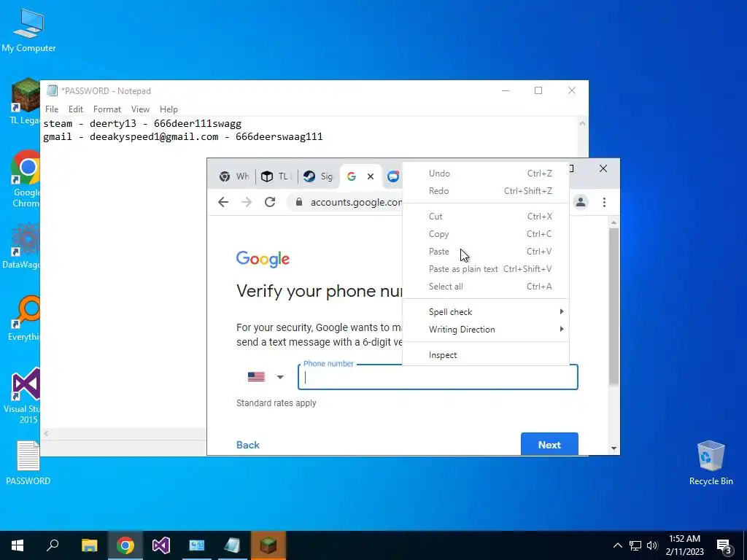Open the country flag dropdown
The height and width of the screenshot is (560, 747).
[x=266, y=377]
